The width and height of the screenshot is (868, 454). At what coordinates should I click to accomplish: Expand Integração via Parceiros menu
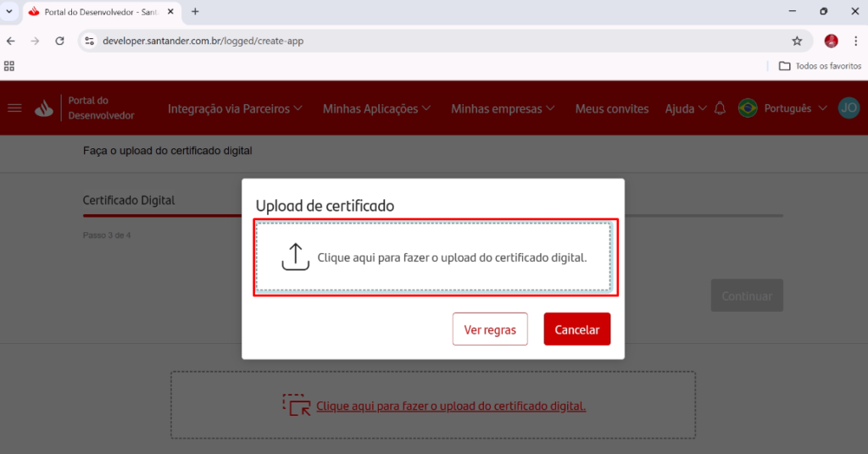point(235,108)
